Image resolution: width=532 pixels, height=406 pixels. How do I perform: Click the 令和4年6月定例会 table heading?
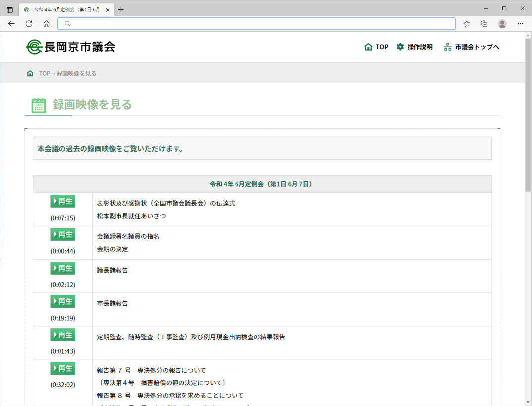click(x=262, y=184)
